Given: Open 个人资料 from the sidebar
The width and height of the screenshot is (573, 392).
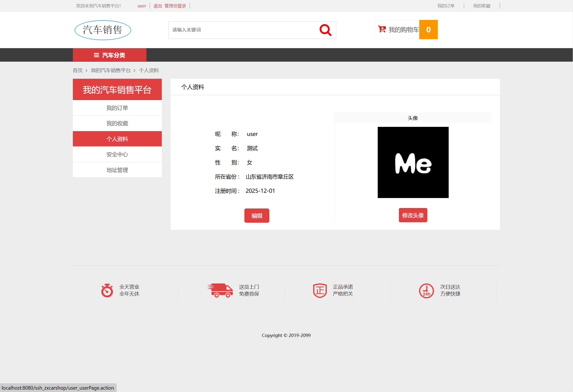Looking at the screenshot, I should tap(117, 139).
